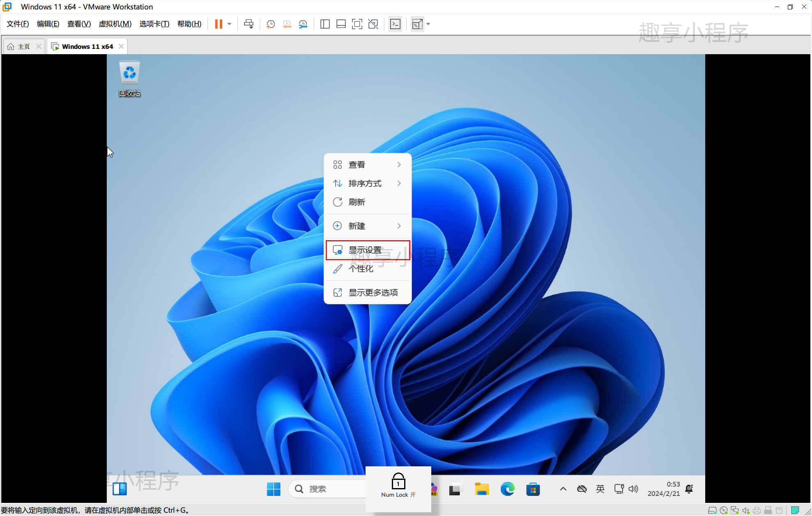
Task: Expand the stretch display dropdown arrow
Action: point(428,24)
